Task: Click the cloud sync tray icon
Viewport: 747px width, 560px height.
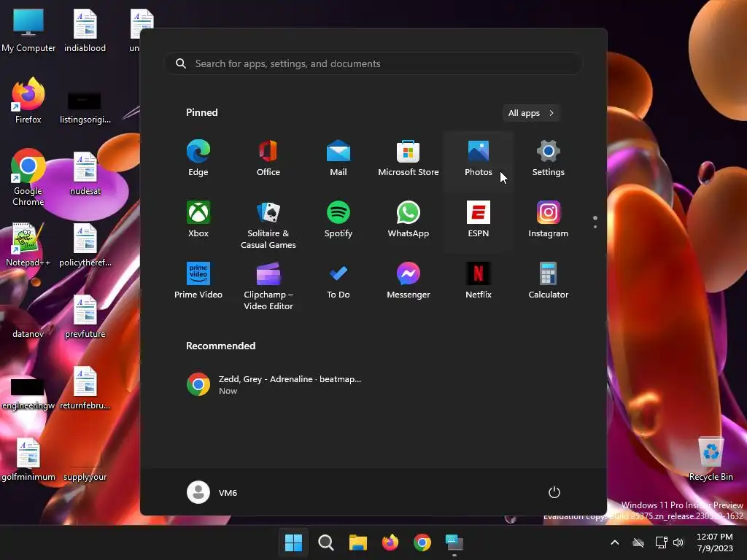Action: [638, 542]
